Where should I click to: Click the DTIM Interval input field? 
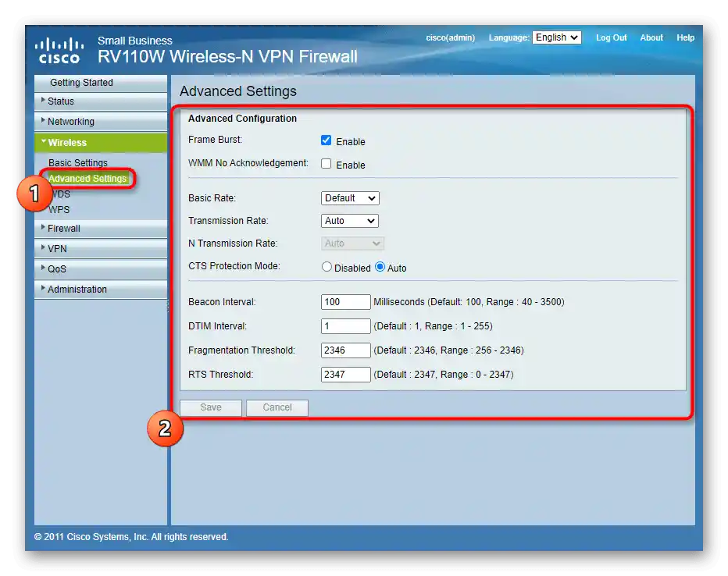click(x=346, y=326)
